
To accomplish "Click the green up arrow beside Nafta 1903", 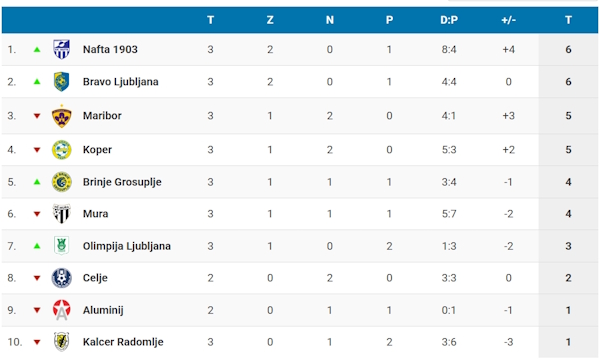I will coord(37,49).
